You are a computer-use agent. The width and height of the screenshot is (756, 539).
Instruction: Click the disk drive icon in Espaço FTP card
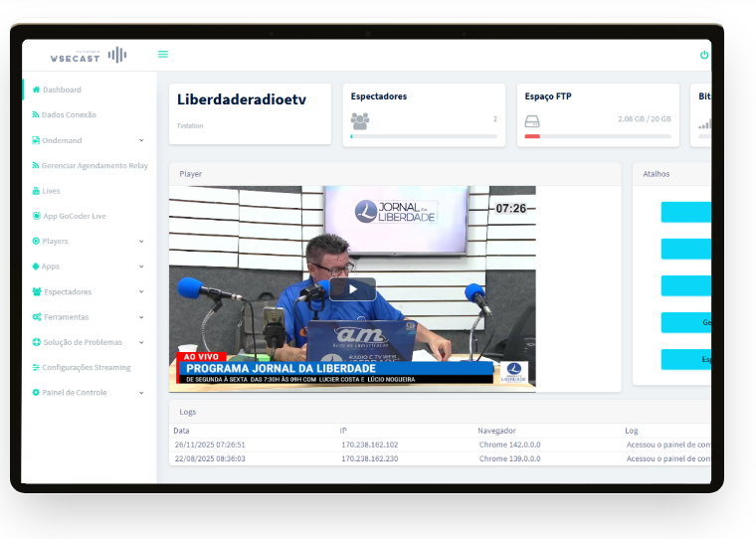[532, 121]
